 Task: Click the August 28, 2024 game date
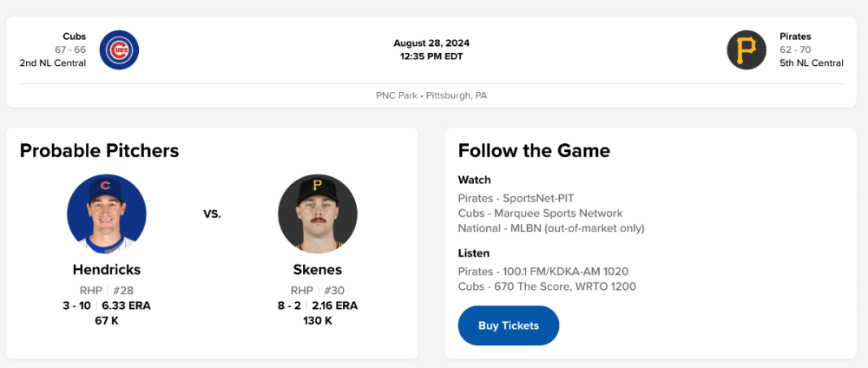pyautogui.click(x=431, y=43)
